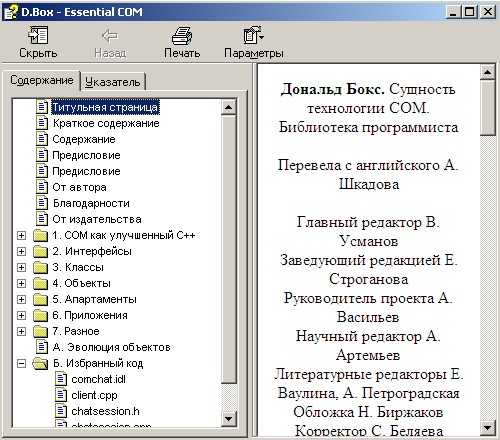Maximize the D.Box - Essential COM window
Screen dimensions: 500x440
click(470, 12)
